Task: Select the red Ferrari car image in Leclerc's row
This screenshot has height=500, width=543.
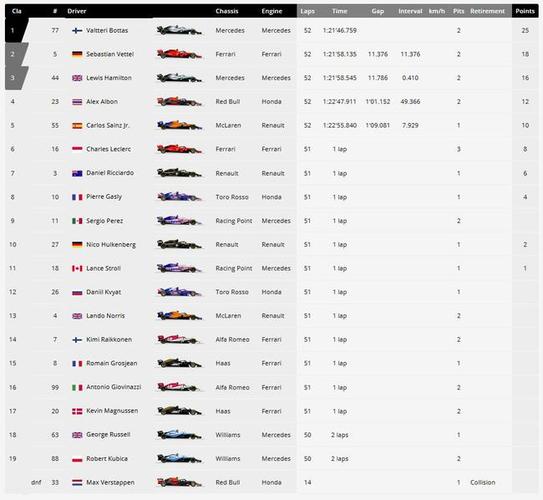Action: (x=179, y=149)
